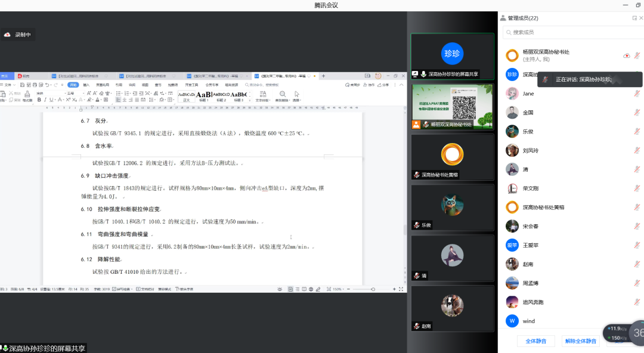The image size is (644, 353).
Task: Switch to the 插入 ribbon tab
Action: pos(86,85)
